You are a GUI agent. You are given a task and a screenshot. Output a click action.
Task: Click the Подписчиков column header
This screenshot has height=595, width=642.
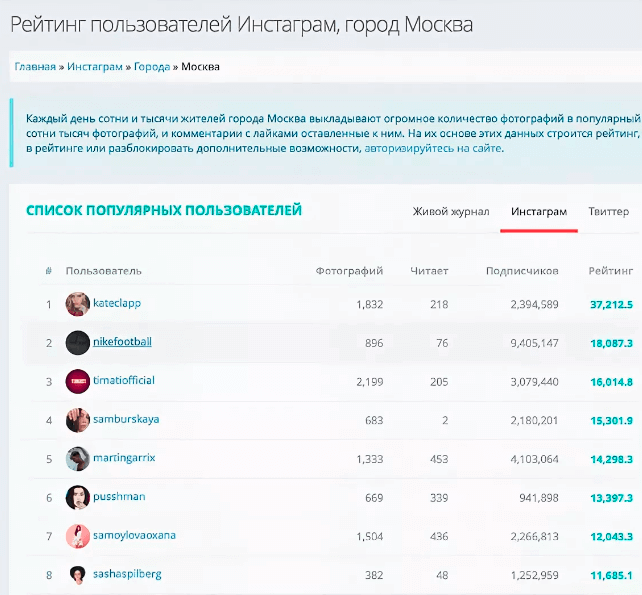tap(522, 271)
